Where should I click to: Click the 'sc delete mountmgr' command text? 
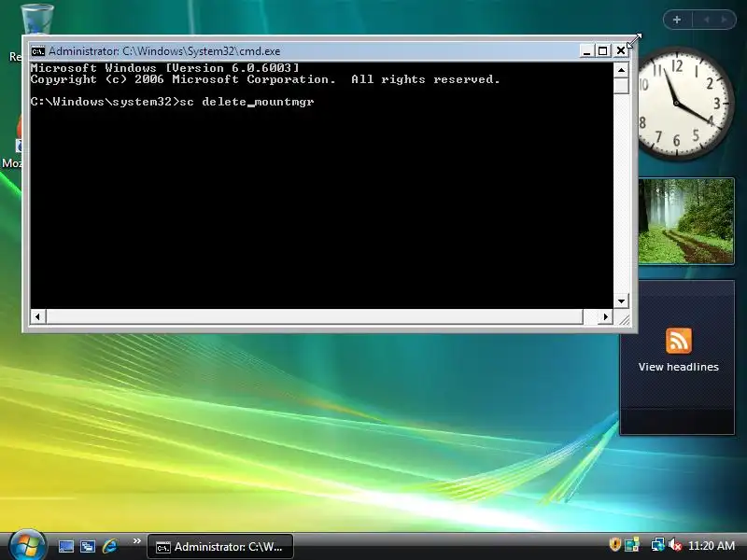click(x=247, y=102)
